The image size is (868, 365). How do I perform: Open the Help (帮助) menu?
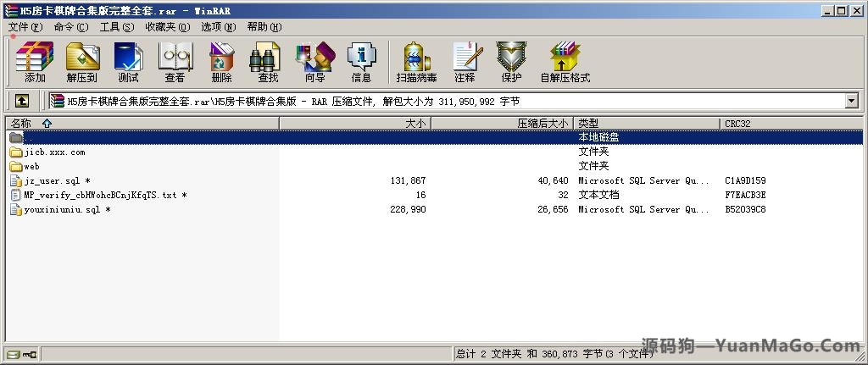[x=264, y=27]
